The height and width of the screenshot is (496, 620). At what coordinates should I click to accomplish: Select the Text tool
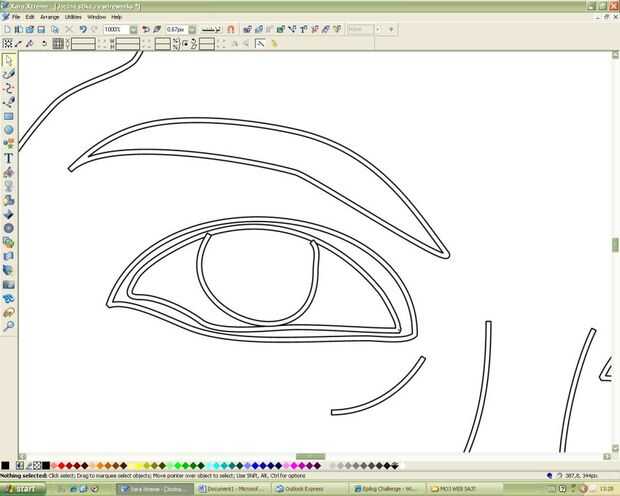click(8, 158)
